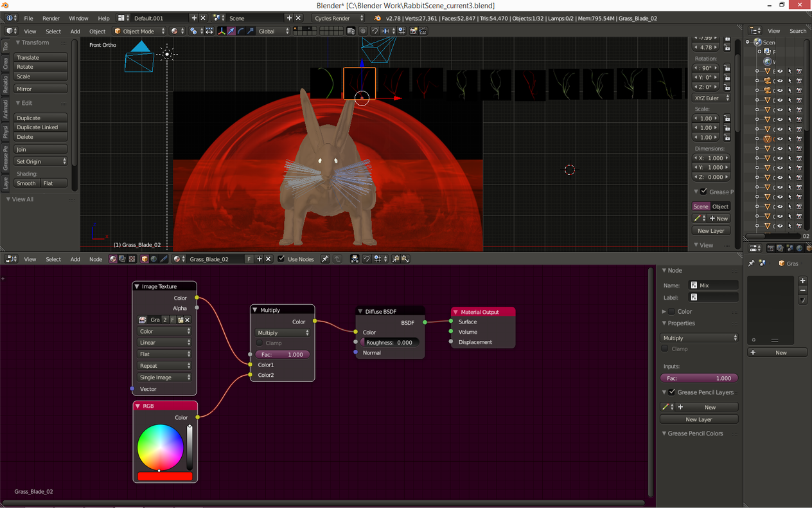Open the Object Mode dropdown
Image resolution: width=812 pixels, height=508 pixels.
pos(139,31)
